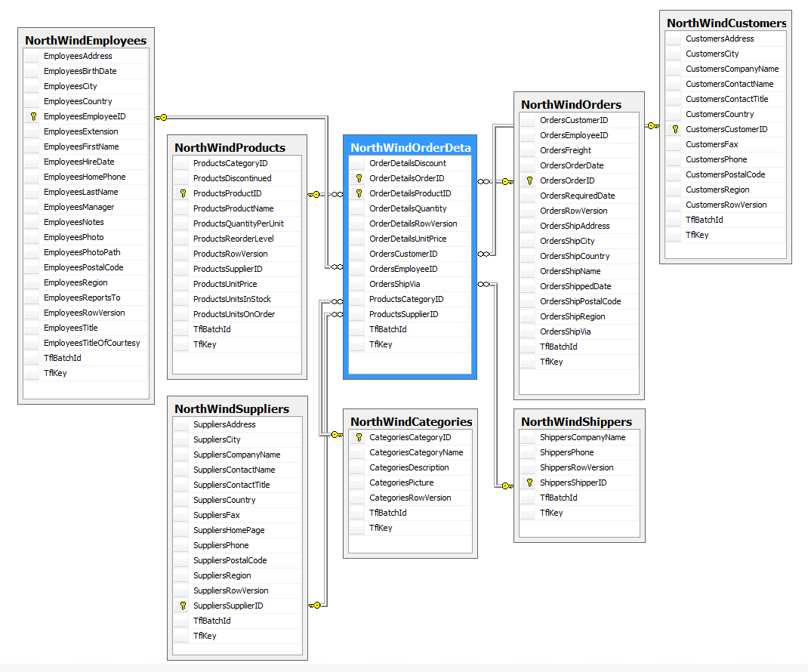The height and width of the screenshot is (672, 808).
Task: Click the key icon beside ShippersShipperID
Action: 530,482
